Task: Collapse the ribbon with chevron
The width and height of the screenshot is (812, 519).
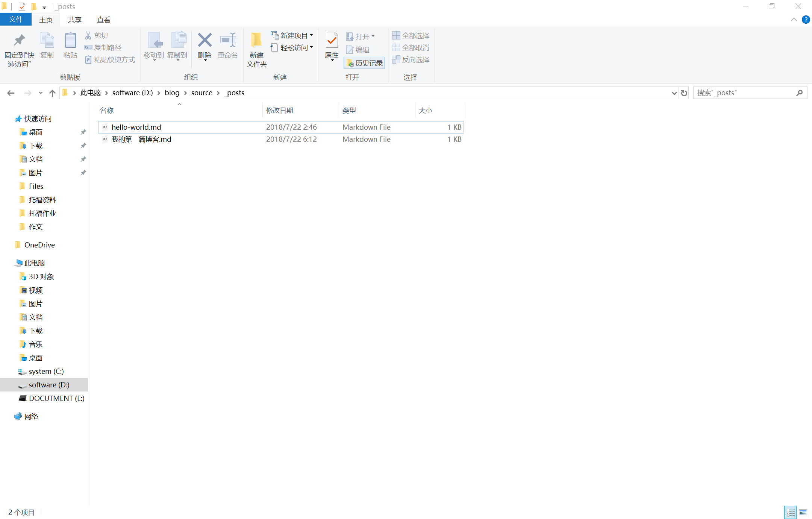Action: coord(794,20)
